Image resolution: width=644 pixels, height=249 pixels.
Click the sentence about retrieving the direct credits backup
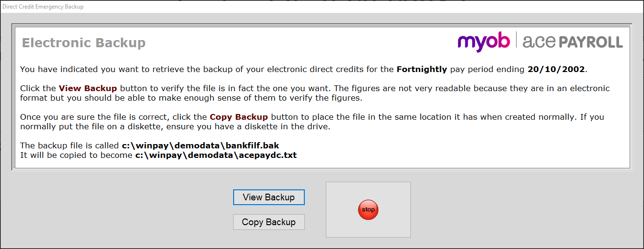point(304,69)
